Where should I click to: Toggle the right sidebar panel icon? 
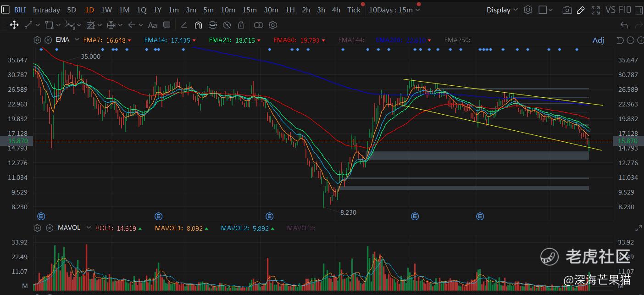point(640,10)
